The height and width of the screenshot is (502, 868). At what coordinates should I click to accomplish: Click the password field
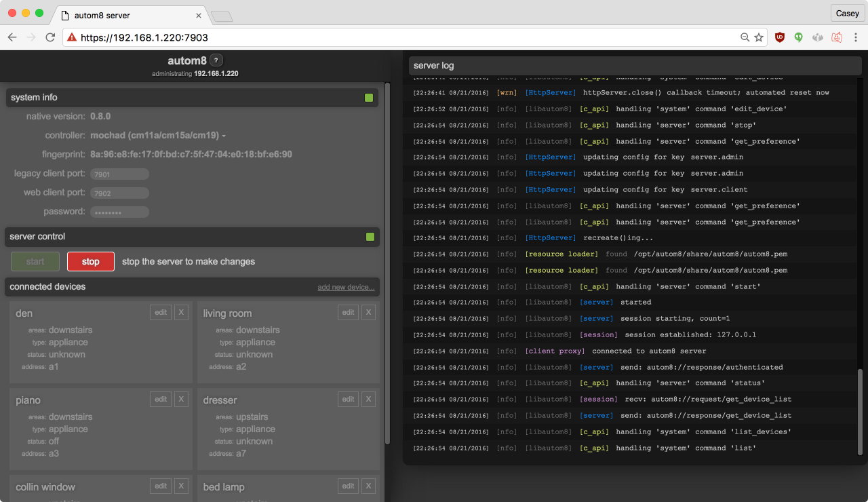tap(119, 212)
